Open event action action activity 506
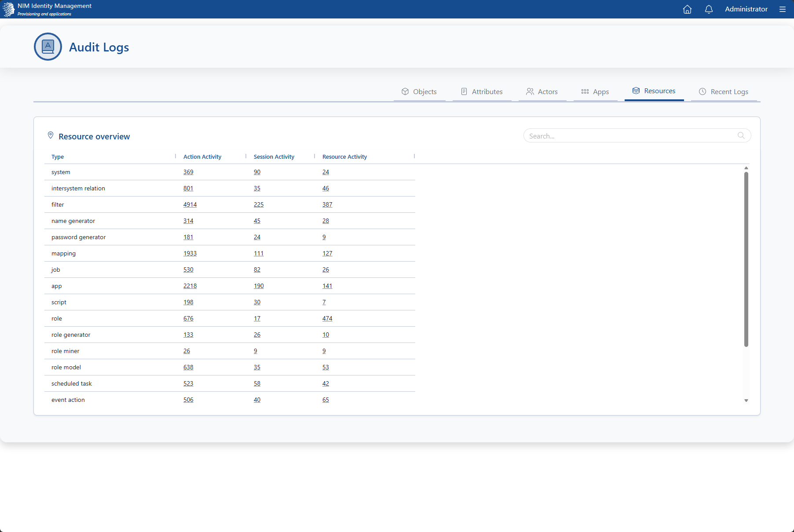This screenshot has width=794, height=532. click(188, 400)
